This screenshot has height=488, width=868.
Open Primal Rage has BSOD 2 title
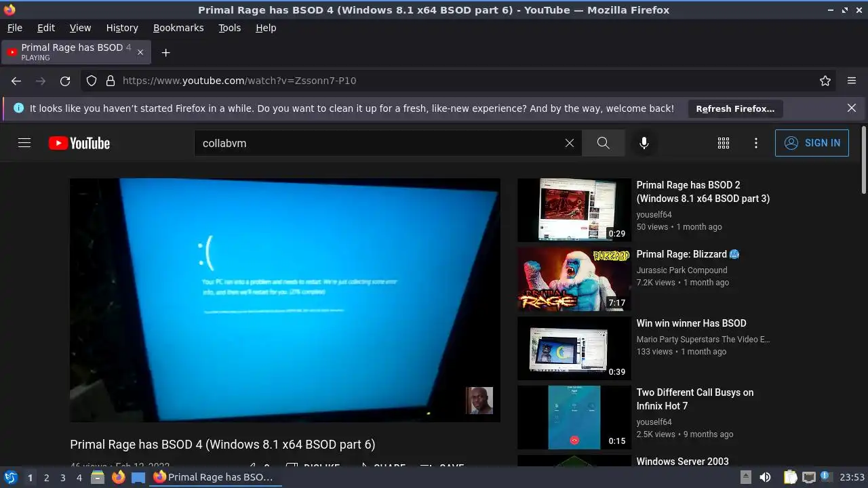click(703, 192)
